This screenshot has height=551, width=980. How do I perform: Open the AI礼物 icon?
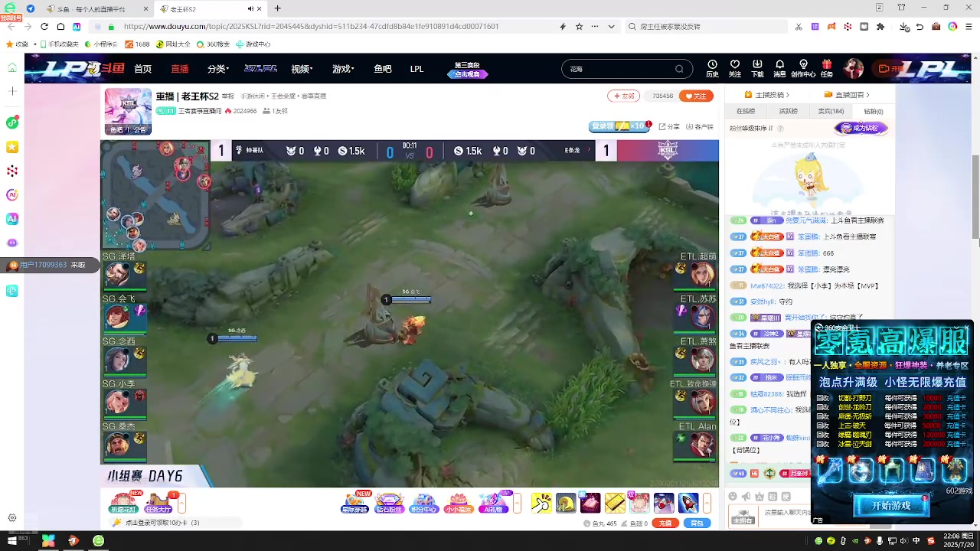coord(494,502)
